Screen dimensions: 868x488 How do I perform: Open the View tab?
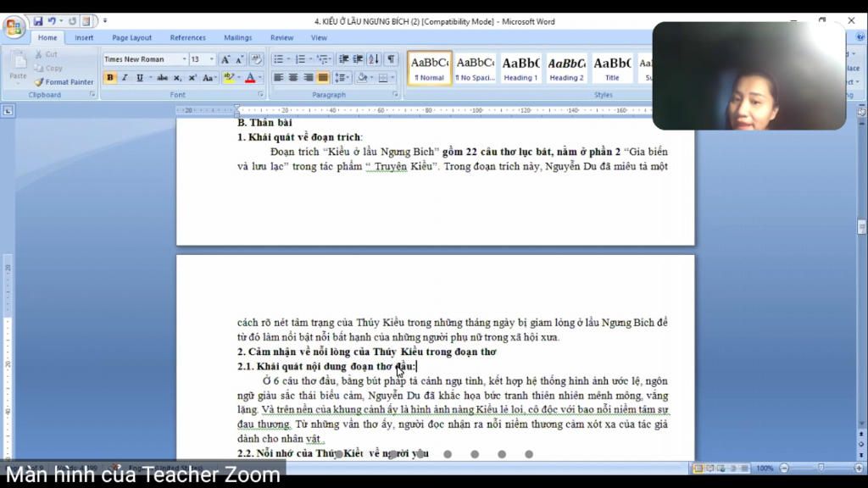tap(319, 37)
